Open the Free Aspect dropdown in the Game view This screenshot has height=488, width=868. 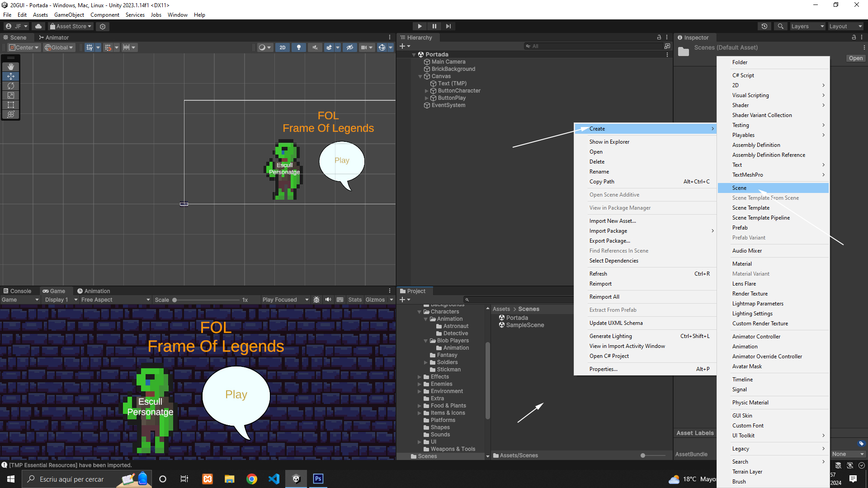[115, 300]
